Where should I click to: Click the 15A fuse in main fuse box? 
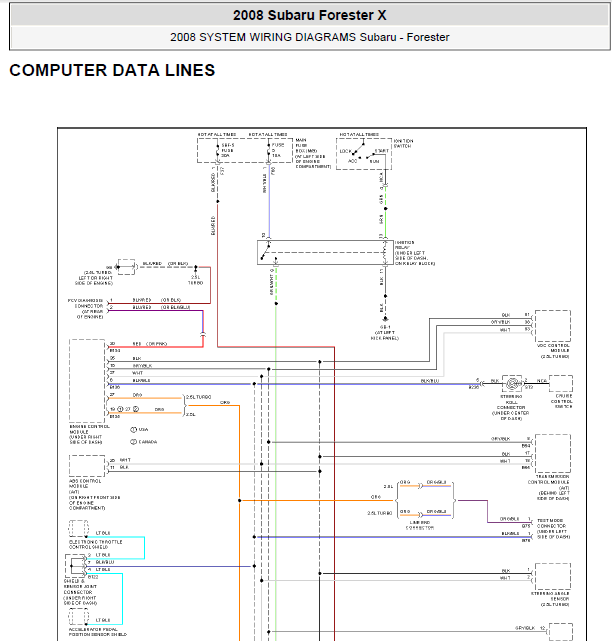[x=268, y=151]
